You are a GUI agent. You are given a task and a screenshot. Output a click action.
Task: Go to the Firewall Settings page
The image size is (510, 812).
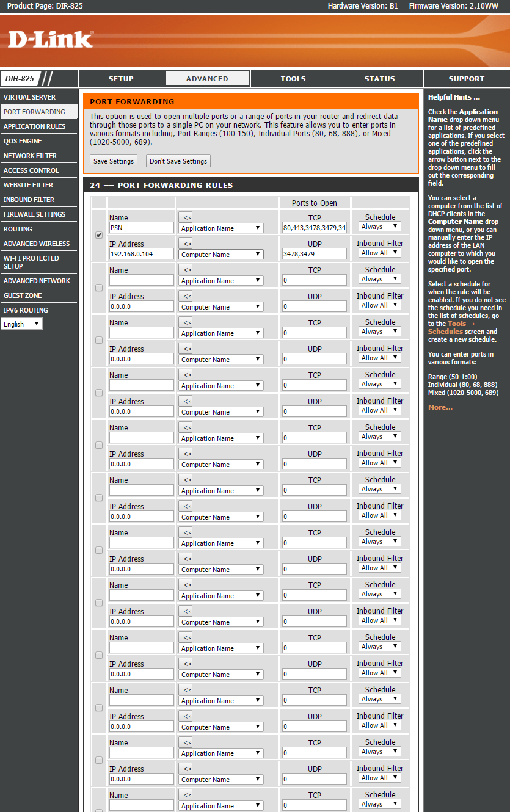coord(34,214)
